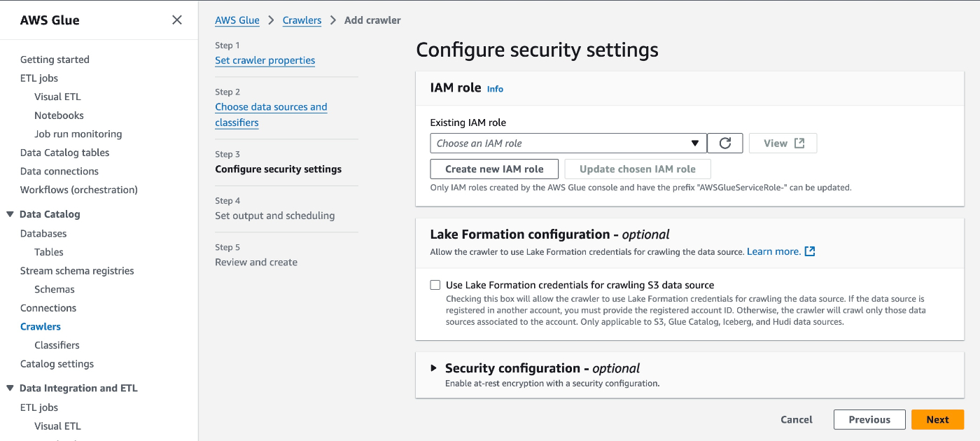Go to Step 1 Set crawler properties
980x441 pixels.
coord(265,60)
